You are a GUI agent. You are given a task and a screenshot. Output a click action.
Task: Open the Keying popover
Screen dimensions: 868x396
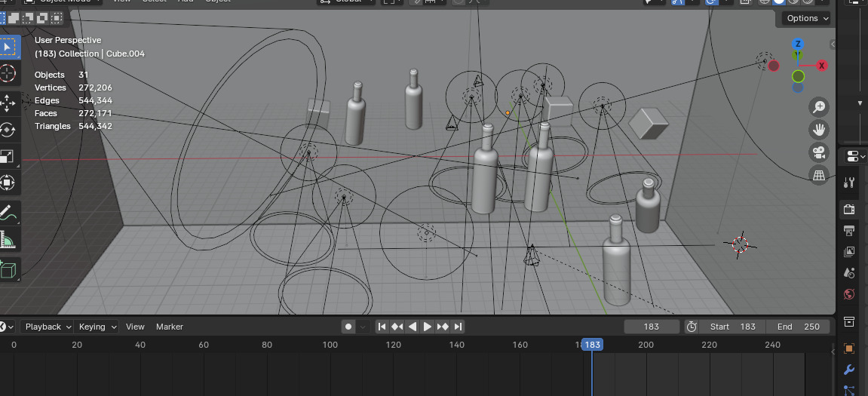(97, 327)
